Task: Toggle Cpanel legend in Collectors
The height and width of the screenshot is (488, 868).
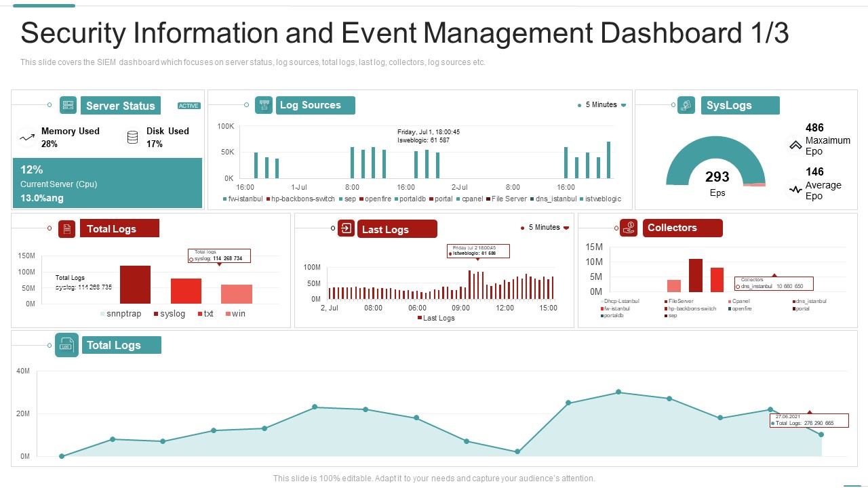Action: [739, 301]
